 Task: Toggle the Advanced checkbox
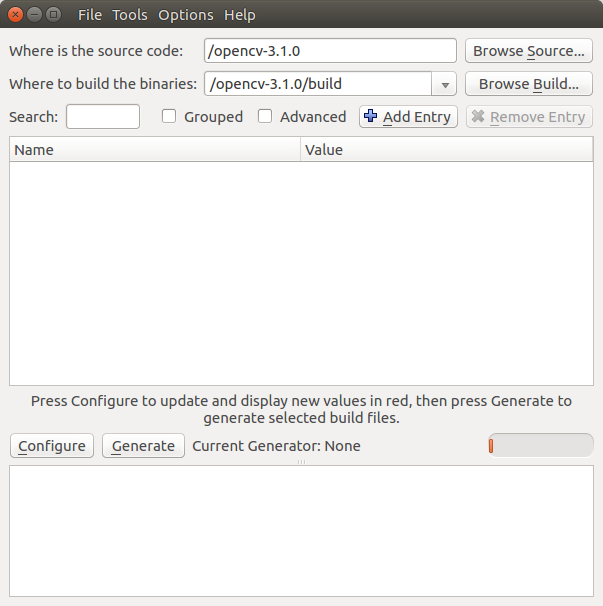pyautogui.click(x=265, y=117)
